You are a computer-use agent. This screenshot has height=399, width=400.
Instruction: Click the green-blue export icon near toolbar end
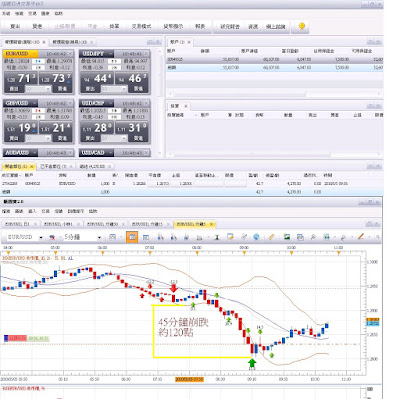(327, 237)
